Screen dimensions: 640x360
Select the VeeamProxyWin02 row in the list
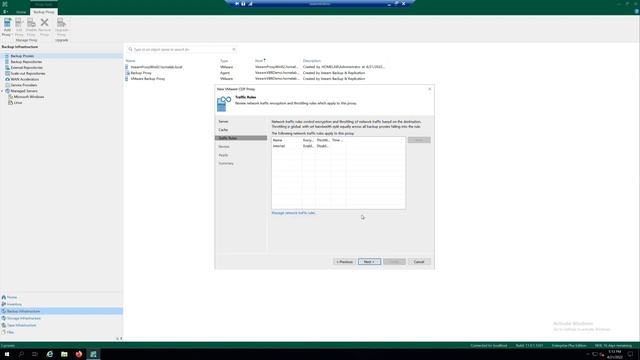point(255,67)
